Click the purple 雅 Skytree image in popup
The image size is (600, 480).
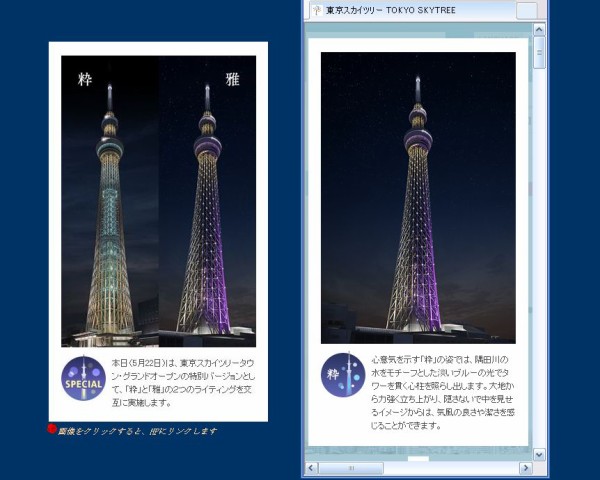point(418,198)
